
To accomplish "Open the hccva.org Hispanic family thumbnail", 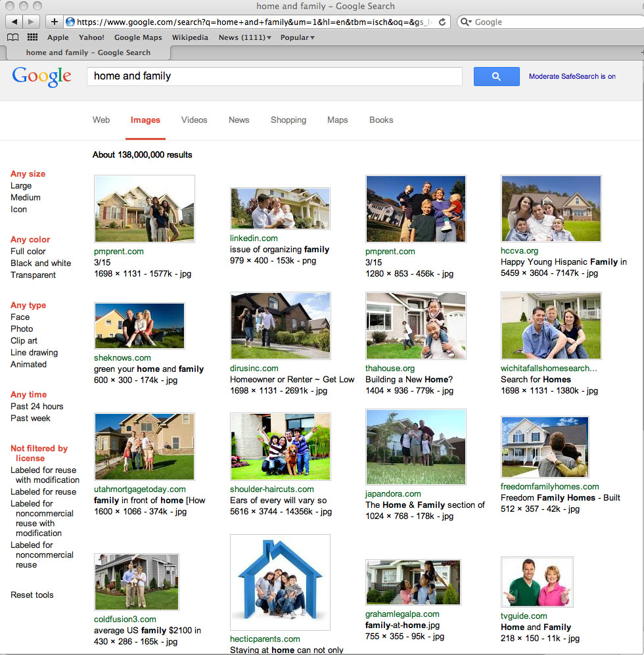I will pos(551,208).
